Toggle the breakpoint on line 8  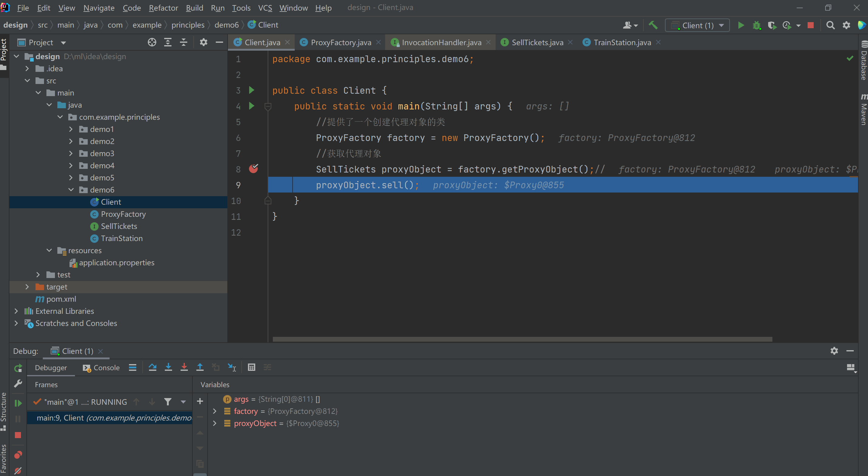(x=253, y=169)
